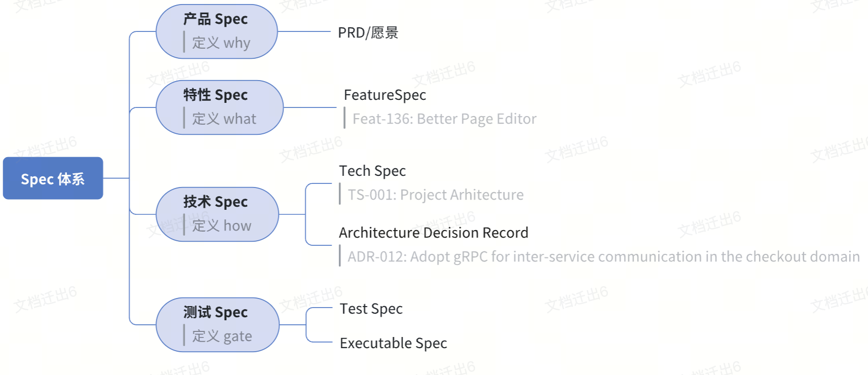Select the Spec 体系 root node

pos(53,178)
